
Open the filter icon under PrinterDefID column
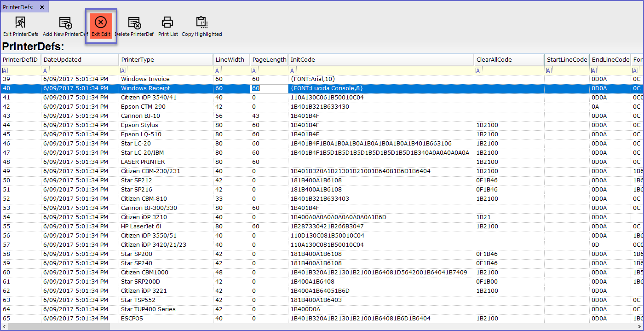point(5,70)
